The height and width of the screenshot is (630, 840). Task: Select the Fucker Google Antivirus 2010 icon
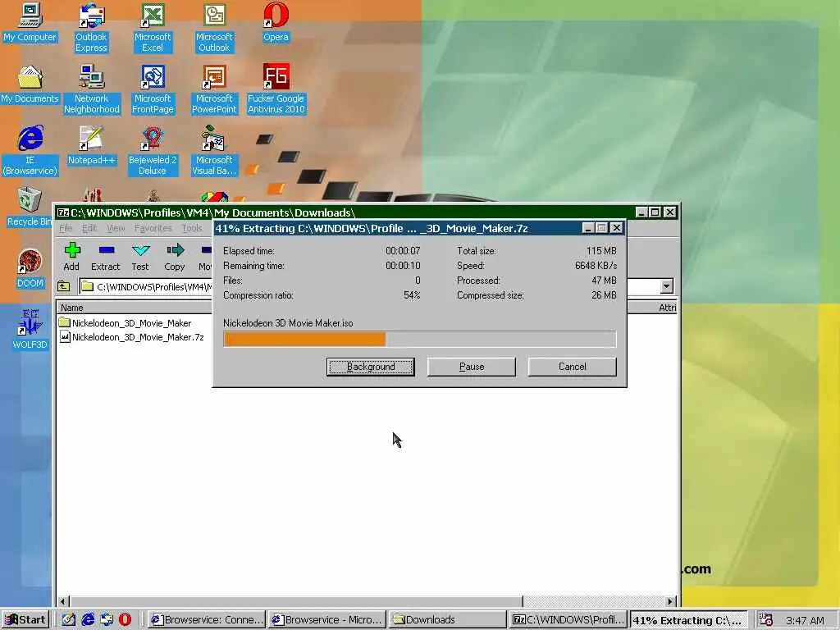pyautogui.click(x=276, y=89)
